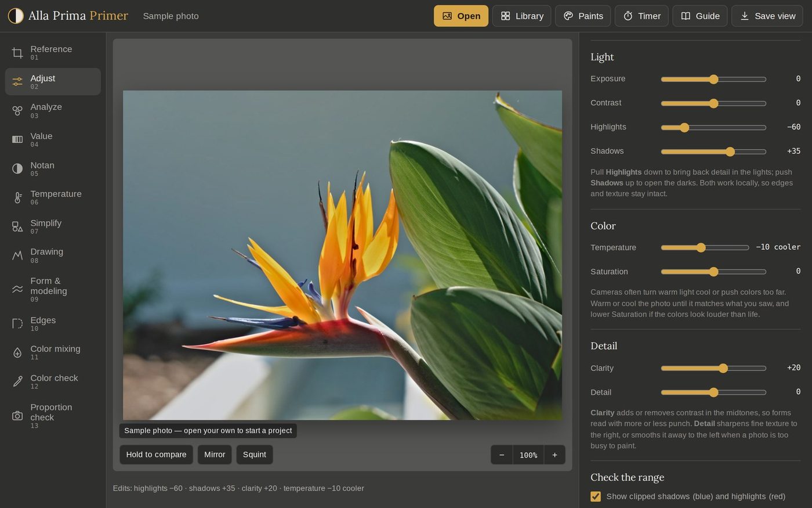Open the Edges icon step
The width and height of the screenshot is (812, 508).
[x=17, y=323]
